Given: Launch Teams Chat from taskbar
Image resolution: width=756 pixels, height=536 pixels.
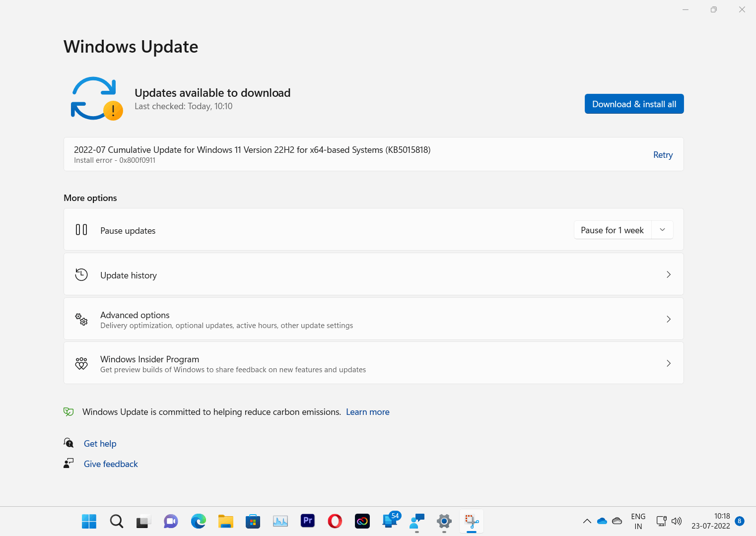Looking at the screenshot, I should pyautogui.click(x=171, y=521).
